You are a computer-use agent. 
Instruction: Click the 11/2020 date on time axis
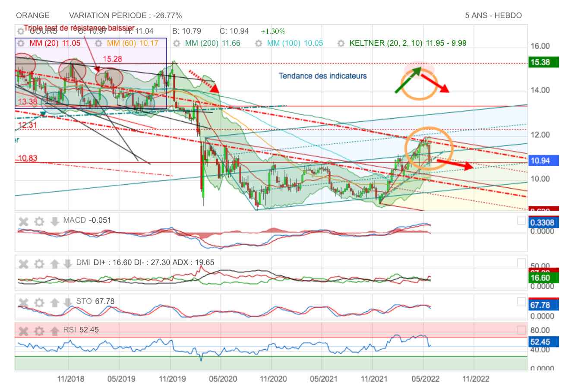click(x=273, y=379)
